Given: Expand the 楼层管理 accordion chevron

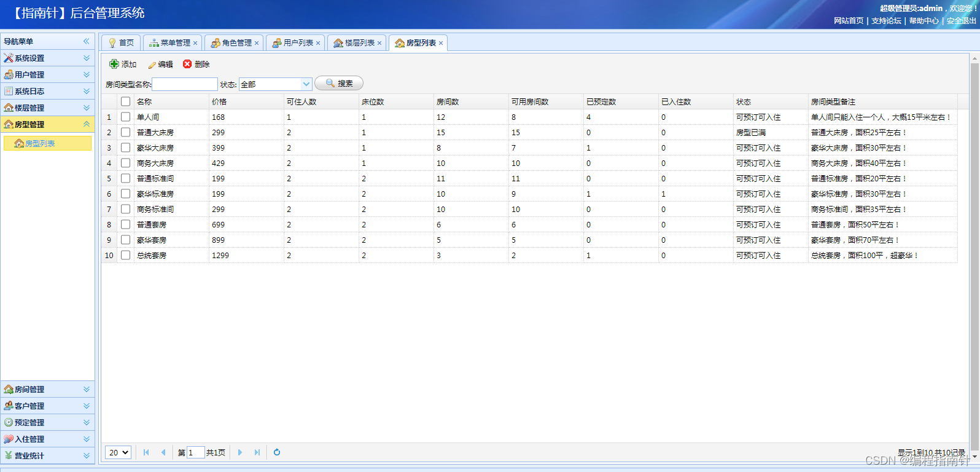Looking at the screenshot, I should (x=87, y=108).
